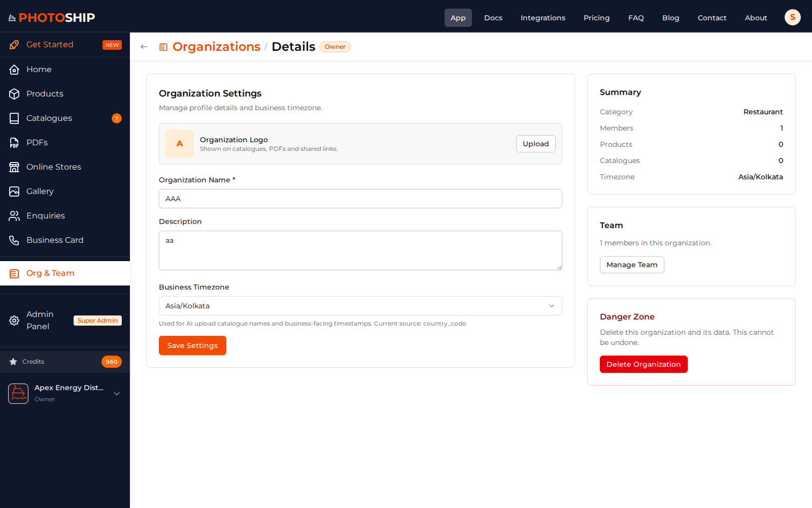
Task: Select PDFs in sidebar
Action: pos(65,143)
